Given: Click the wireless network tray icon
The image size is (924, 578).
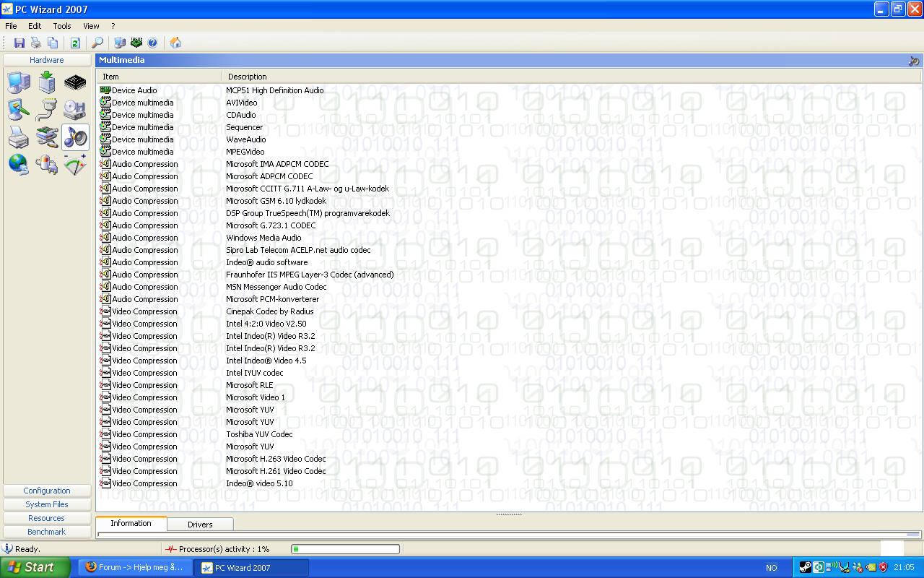Looking at the screenshot, I should pos(832,567).
